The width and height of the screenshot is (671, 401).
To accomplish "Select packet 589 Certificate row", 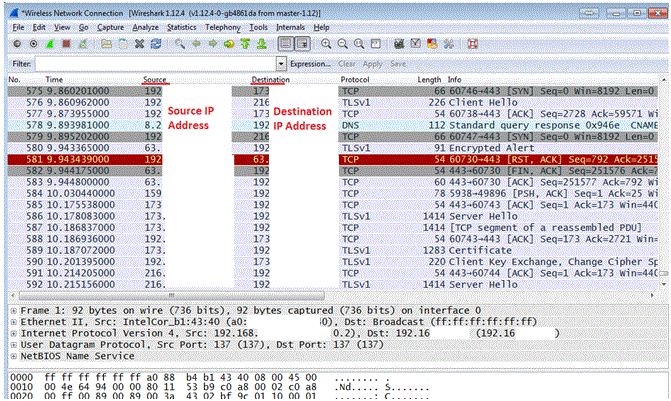I will (x=333, y=250).
